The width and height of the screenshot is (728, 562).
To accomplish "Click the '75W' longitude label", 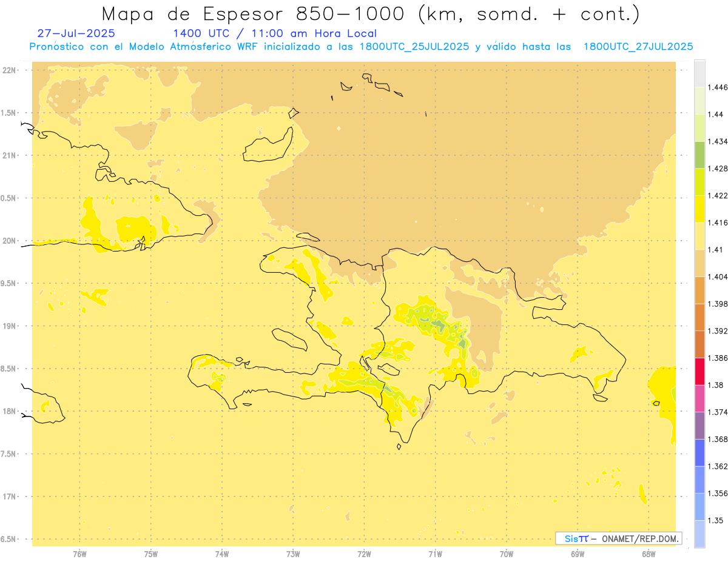I will (x=151, y=554).
